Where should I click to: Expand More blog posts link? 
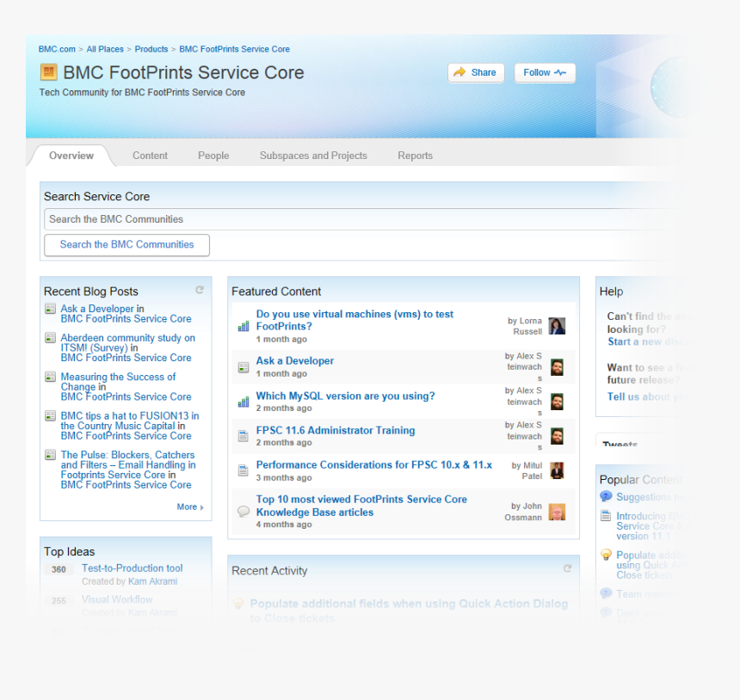point(189,507)
